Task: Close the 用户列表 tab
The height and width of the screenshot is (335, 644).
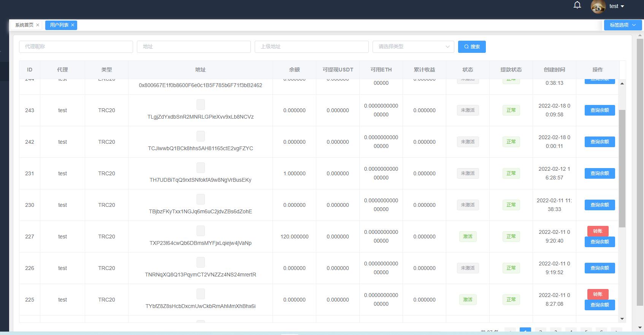Action: click(72, 25)
